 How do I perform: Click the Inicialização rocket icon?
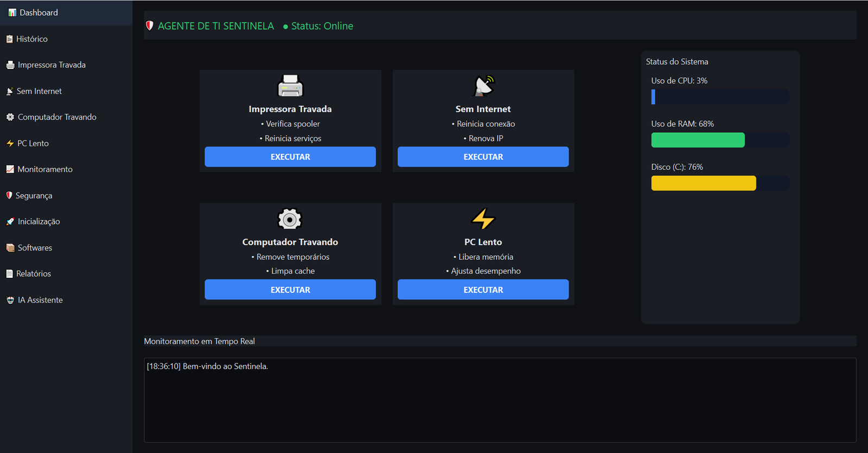(x=10, y=221)
